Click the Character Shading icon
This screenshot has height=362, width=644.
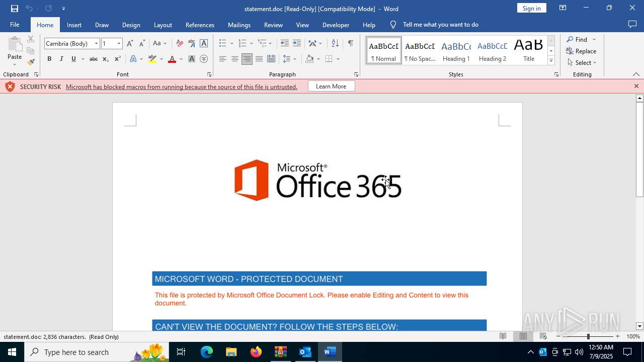[192, 59]
